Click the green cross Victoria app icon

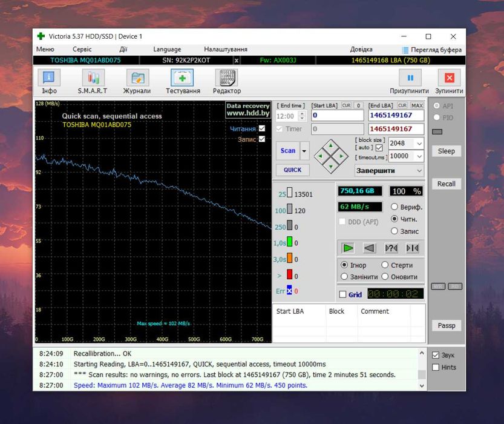click(x=41, y=36)
